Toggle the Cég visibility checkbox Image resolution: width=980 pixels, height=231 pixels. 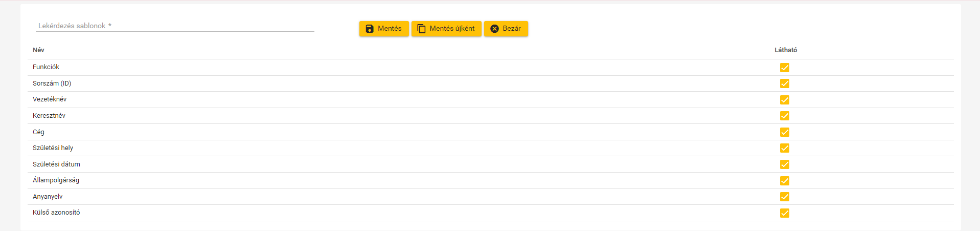(785, 132)
